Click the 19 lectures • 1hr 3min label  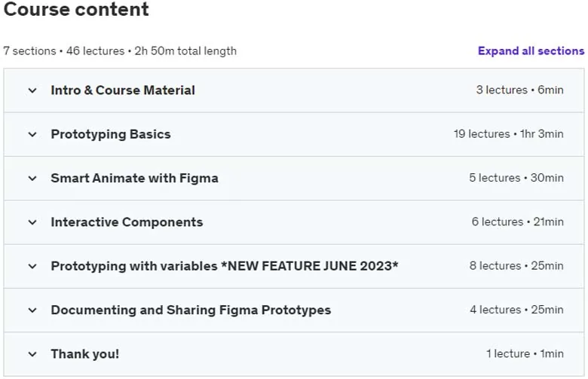pyautogui.click(x=509, y=134)
